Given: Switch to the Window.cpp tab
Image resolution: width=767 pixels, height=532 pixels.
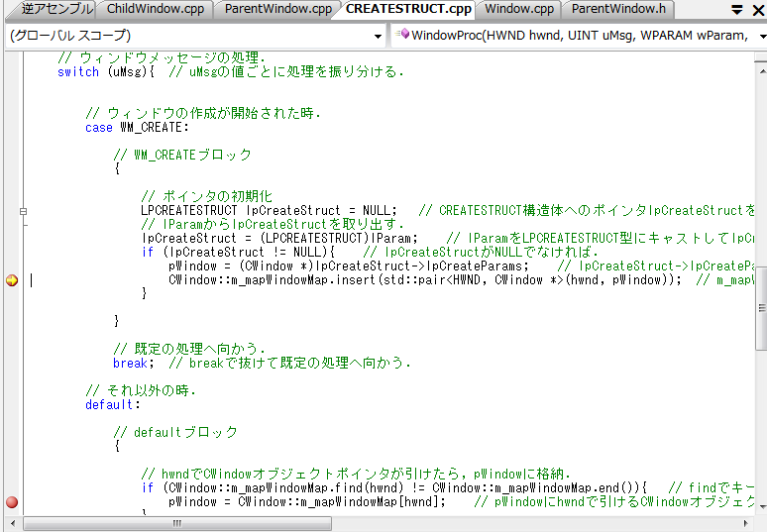Looking at the screenshot, I should (519, 9).
